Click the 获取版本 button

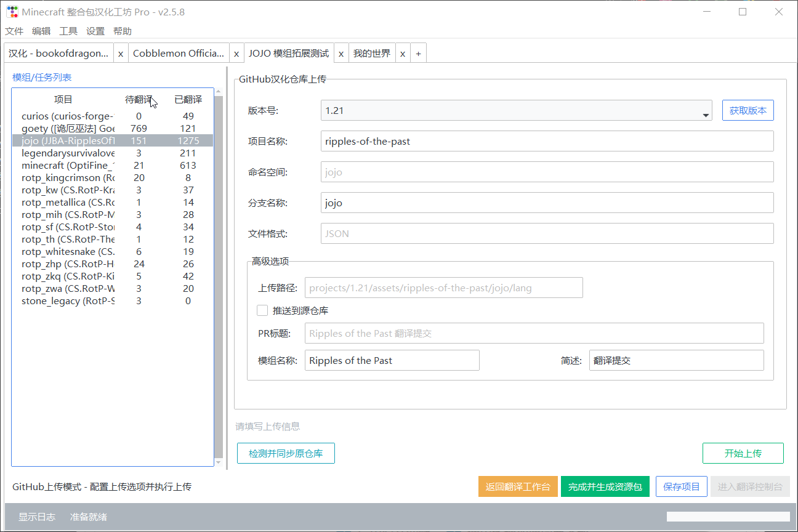[748, 111]
